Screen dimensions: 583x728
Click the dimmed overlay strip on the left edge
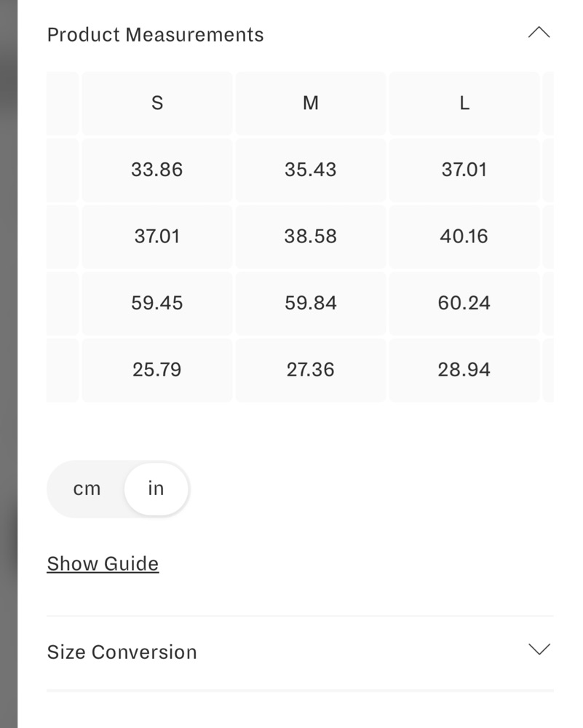coord(8,364)
